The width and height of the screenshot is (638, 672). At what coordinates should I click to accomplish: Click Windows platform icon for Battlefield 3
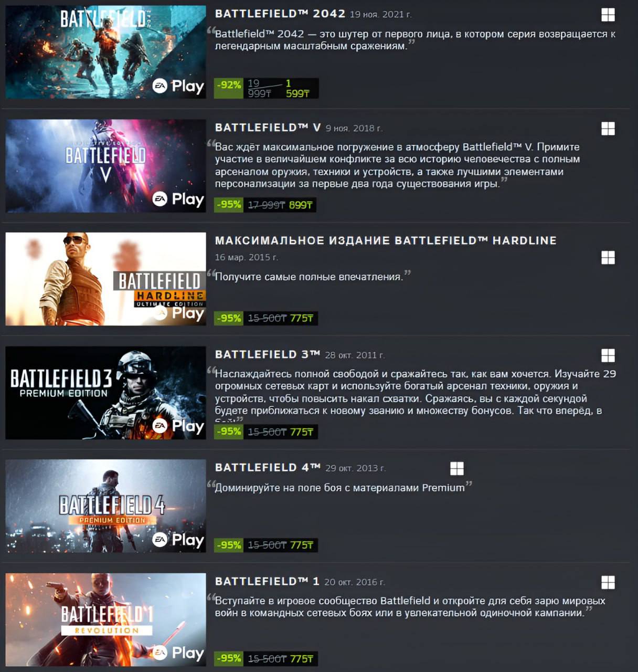click(x=608, y=355)
